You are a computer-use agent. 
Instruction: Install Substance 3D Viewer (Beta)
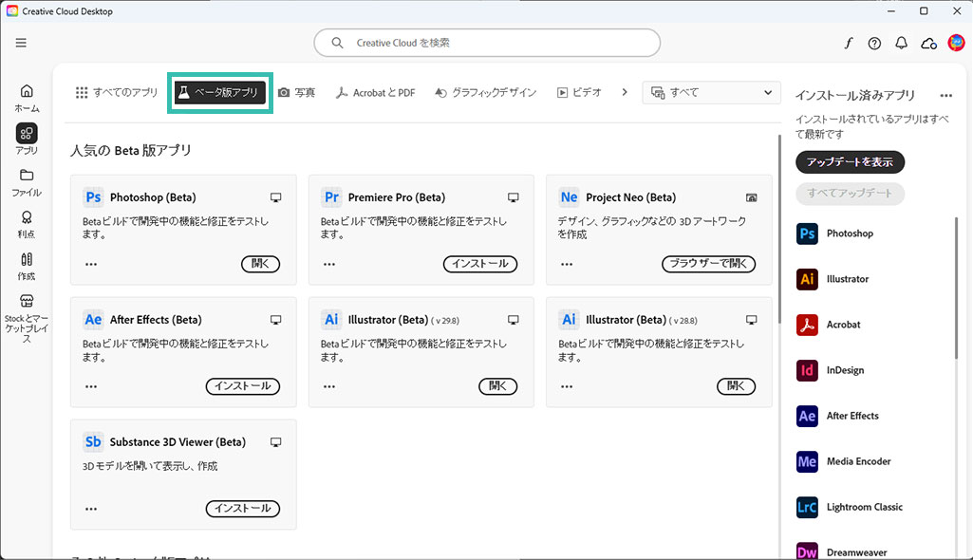(x=243, y=508)
